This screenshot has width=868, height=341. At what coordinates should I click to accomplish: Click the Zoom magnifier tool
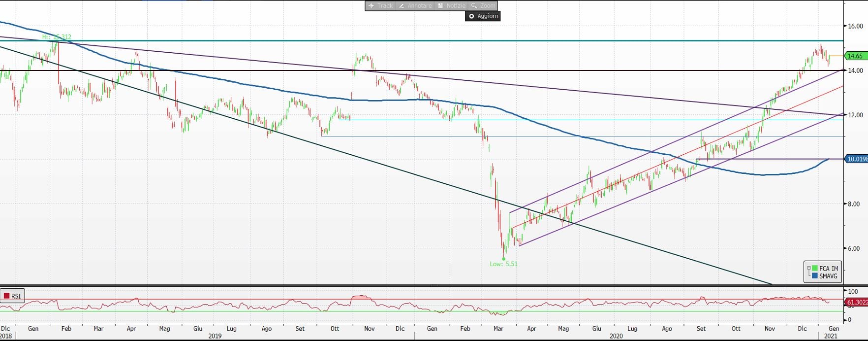coord(483,6)
